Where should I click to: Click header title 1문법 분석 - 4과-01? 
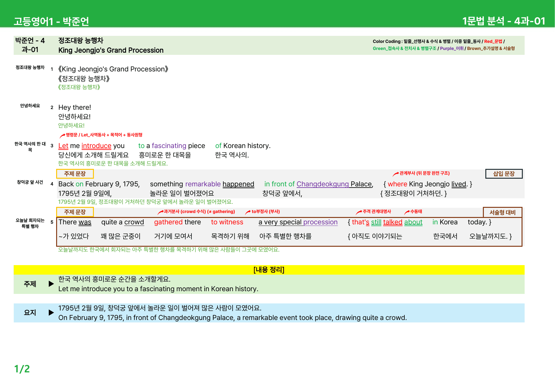tap(504, 21)
